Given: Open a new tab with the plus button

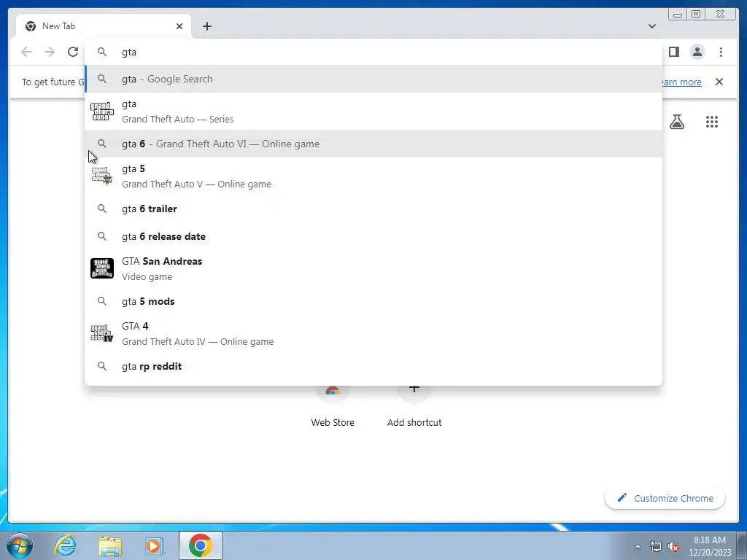Looking at the screenshot, I should tap(206, 26).
